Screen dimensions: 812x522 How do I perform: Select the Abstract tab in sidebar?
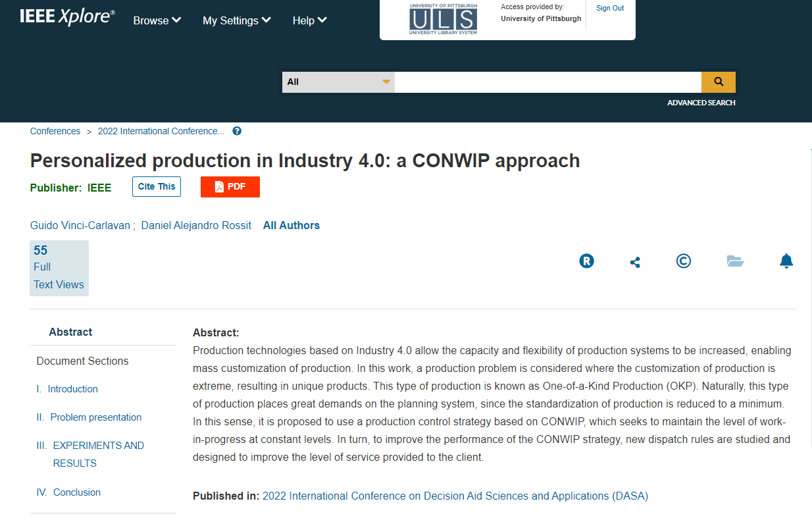tap(70, 332)
